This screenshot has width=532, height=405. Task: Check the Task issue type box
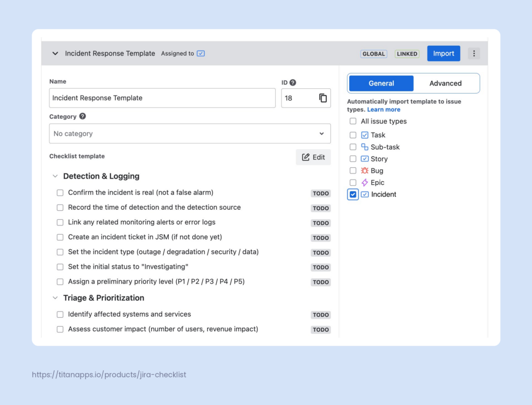pyautogui.click(x=353, y=135)
